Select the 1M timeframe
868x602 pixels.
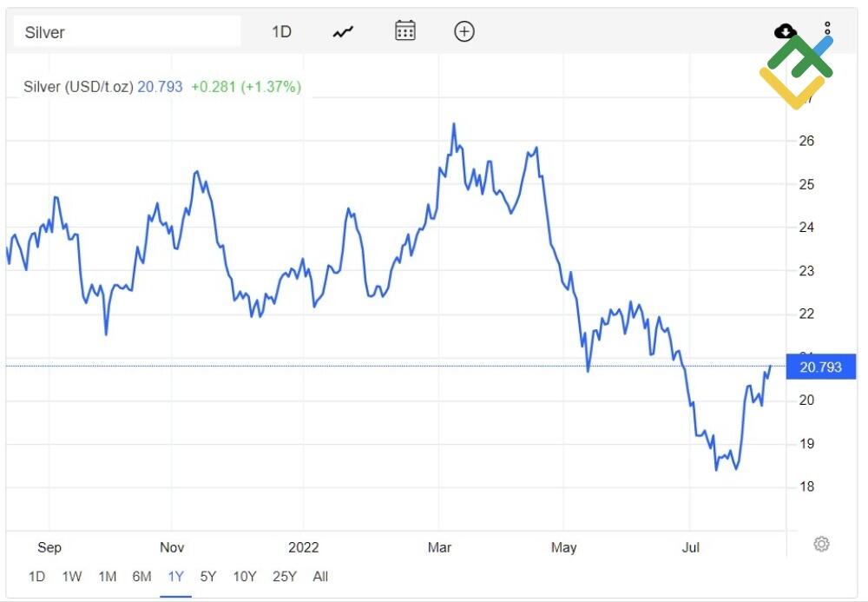coord(108,576)
